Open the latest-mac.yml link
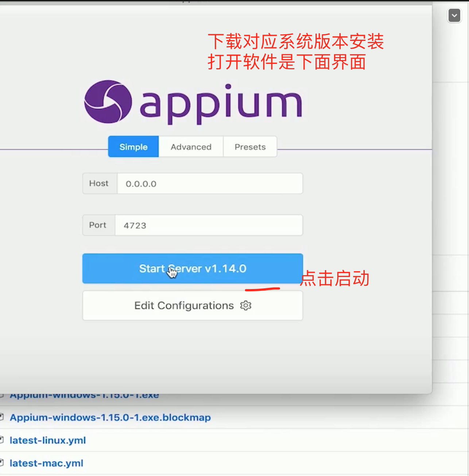This screenshot has width=469, height=476. (x=46, y=463)
